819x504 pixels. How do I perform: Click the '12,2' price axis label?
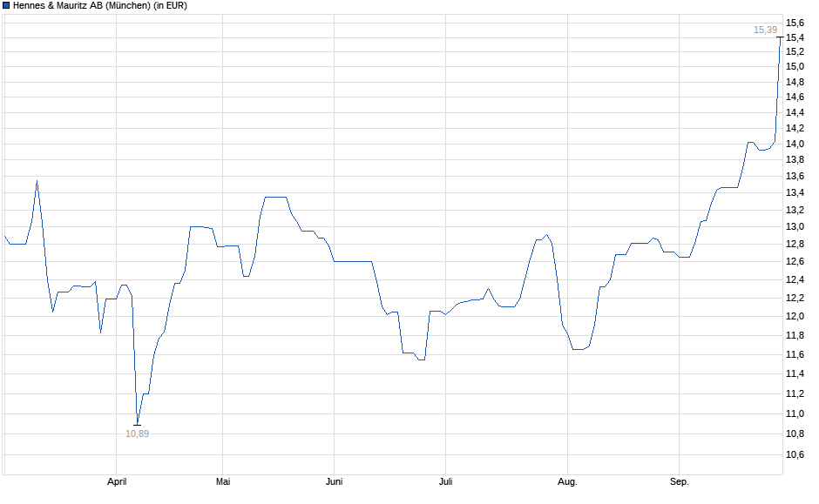pyautogui.click(x=795, y=298)
